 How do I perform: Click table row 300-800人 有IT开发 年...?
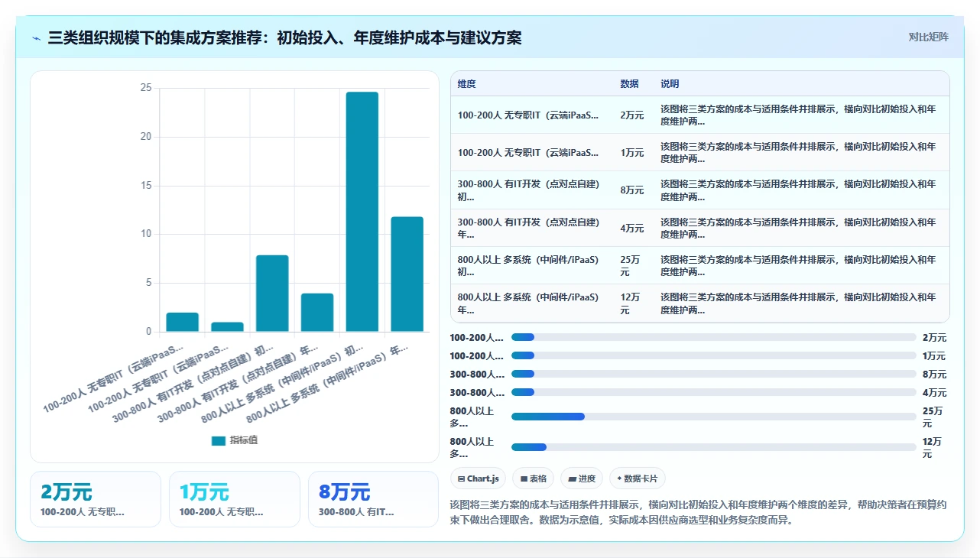click(x=700, y=229)
